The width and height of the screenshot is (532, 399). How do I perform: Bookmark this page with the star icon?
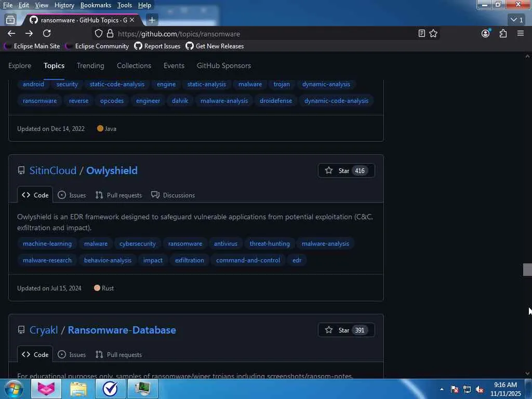pyautogui.click(x=433, y=33)
